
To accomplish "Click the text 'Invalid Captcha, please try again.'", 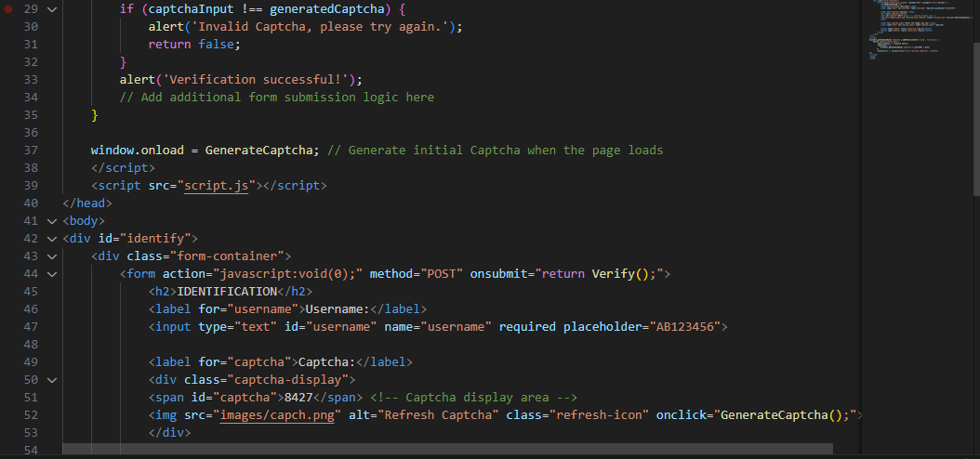I will click(319, 27).
